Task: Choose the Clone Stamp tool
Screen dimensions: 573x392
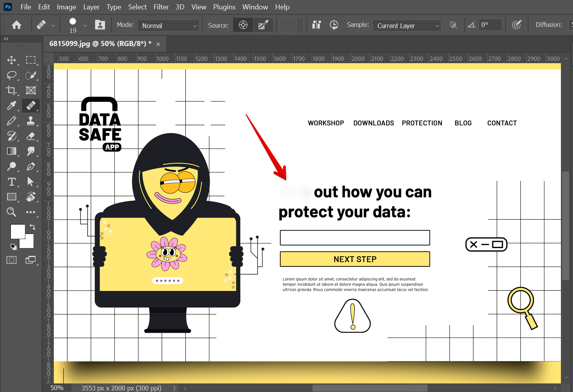Action: pyautogui.click(x=31, y=121)
